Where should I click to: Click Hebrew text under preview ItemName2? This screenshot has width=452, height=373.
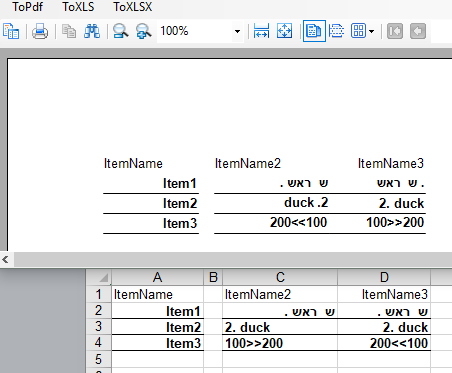tap(304, 183)
